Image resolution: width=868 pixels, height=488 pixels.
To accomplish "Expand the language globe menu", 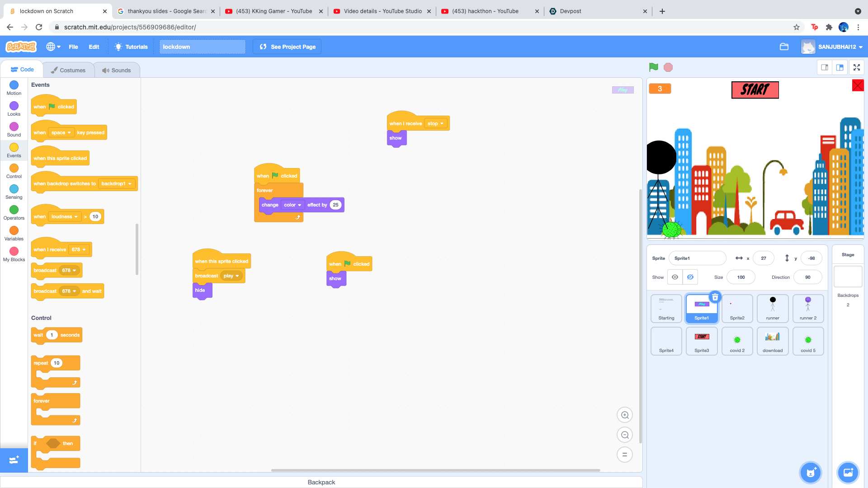I will [53, 47].
